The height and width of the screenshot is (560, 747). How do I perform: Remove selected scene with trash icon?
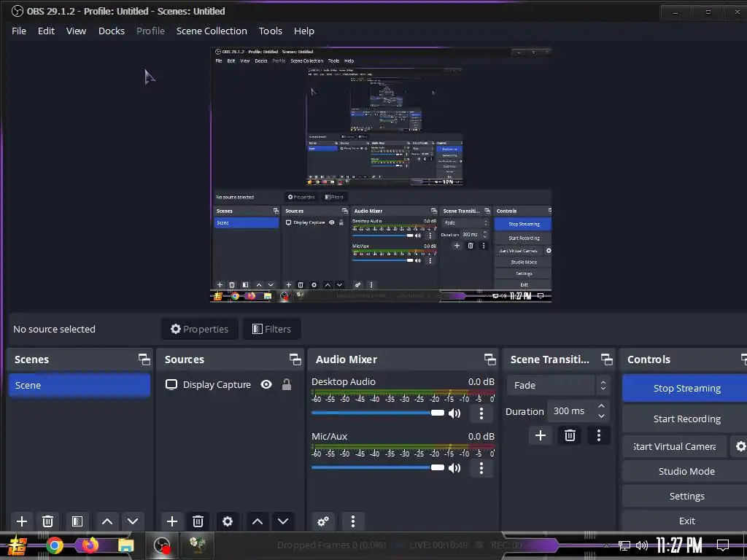47,521
